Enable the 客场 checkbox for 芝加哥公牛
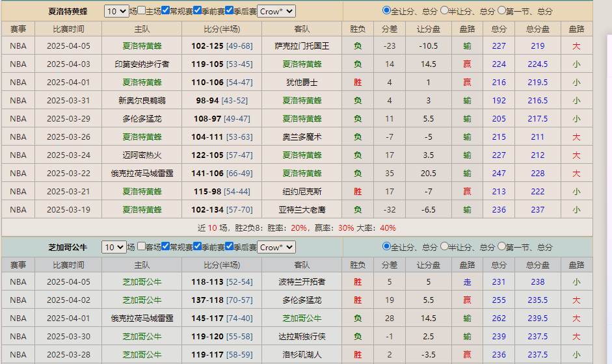The image size is (612, 364). [x=142, y=247]
